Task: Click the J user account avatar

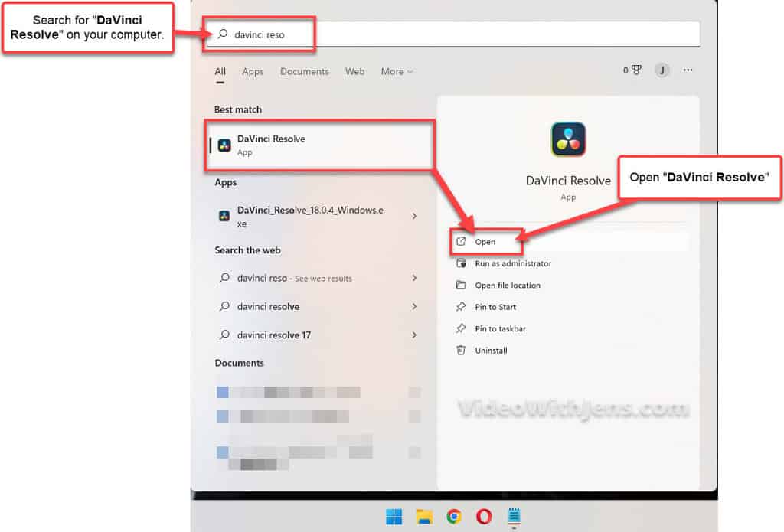Action: [x=662, y=70]
